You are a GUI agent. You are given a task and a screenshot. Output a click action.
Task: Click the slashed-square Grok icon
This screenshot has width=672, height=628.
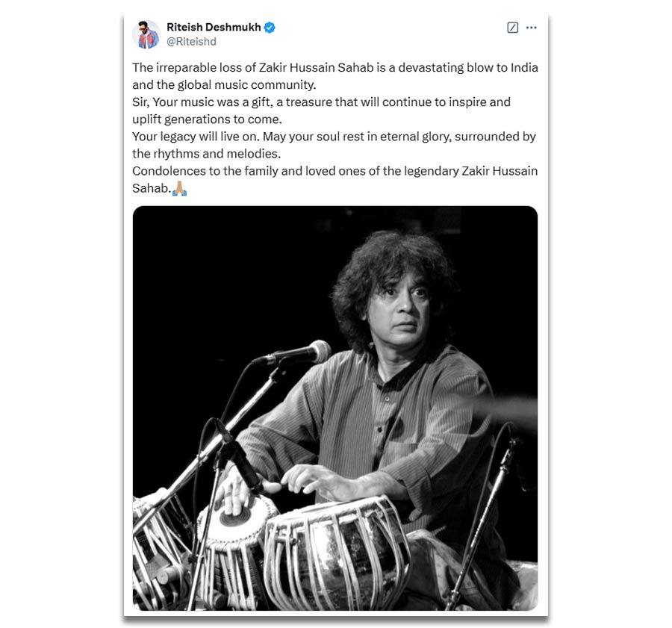512,28
